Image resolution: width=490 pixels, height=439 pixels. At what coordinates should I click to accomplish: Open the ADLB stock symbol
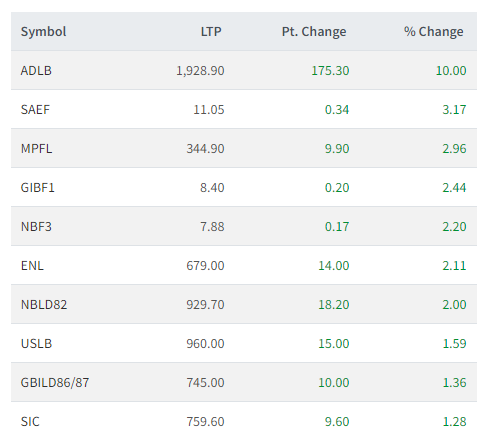coord(36,71)
